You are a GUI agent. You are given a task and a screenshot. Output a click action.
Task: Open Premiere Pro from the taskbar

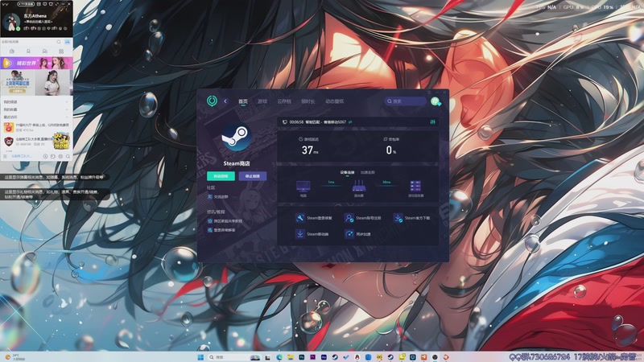tap(312, 357)
